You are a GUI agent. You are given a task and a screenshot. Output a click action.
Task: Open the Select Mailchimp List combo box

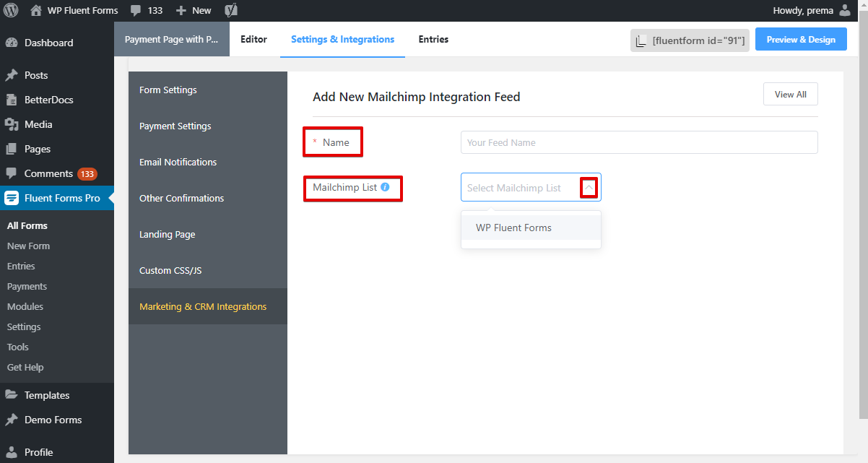(x=531, y=188)
